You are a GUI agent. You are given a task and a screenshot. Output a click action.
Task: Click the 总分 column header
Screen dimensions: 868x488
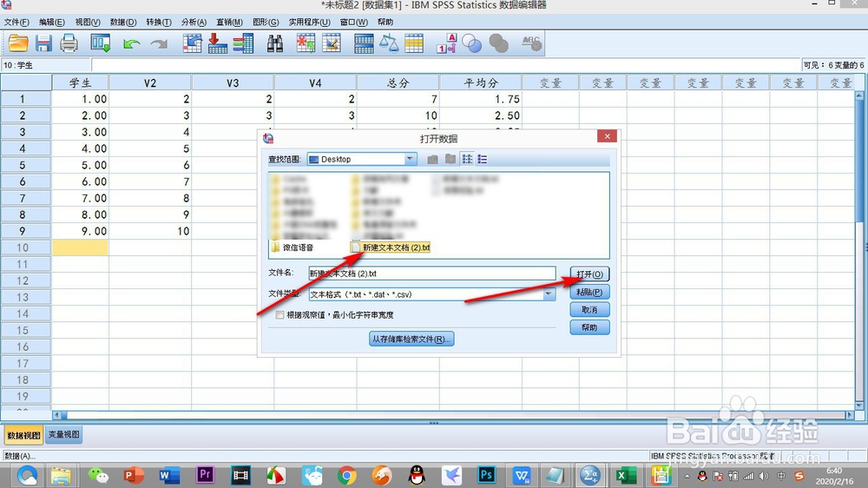(x=398, y=83)
